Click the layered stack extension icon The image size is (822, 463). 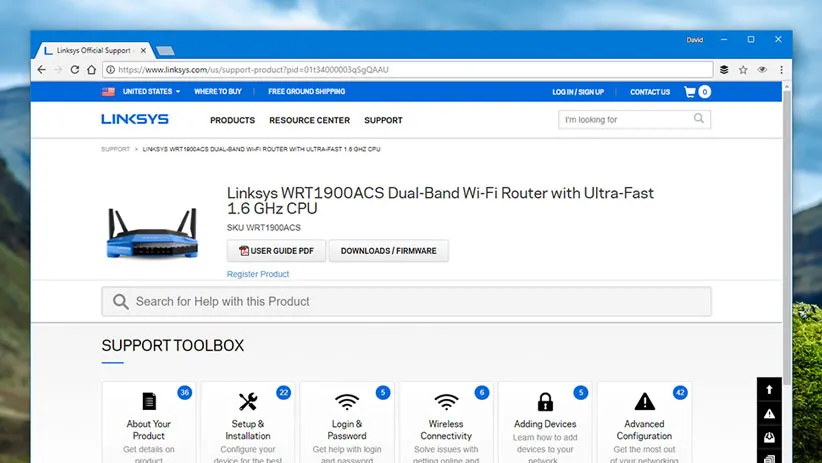[x=724, y=70]
